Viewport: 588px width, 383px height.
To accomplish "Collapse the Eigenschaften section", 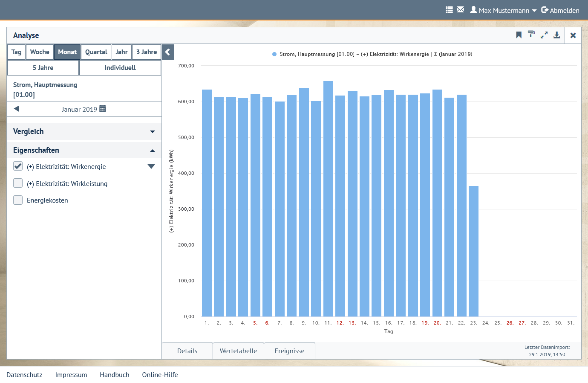I will (x=152, y=151).
